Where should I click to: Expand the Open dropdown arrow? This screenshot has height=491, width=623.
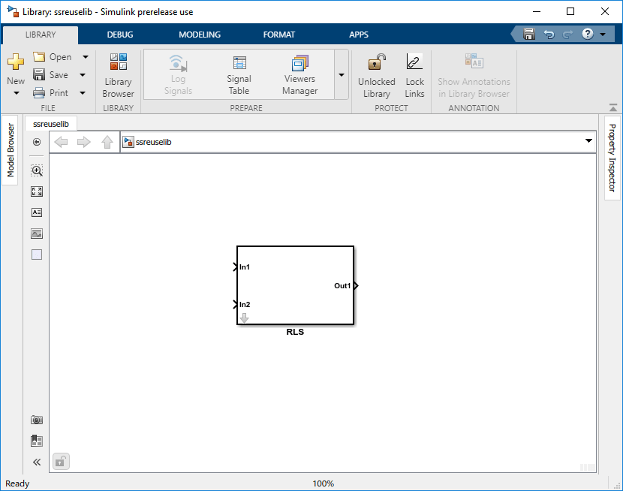85,57
